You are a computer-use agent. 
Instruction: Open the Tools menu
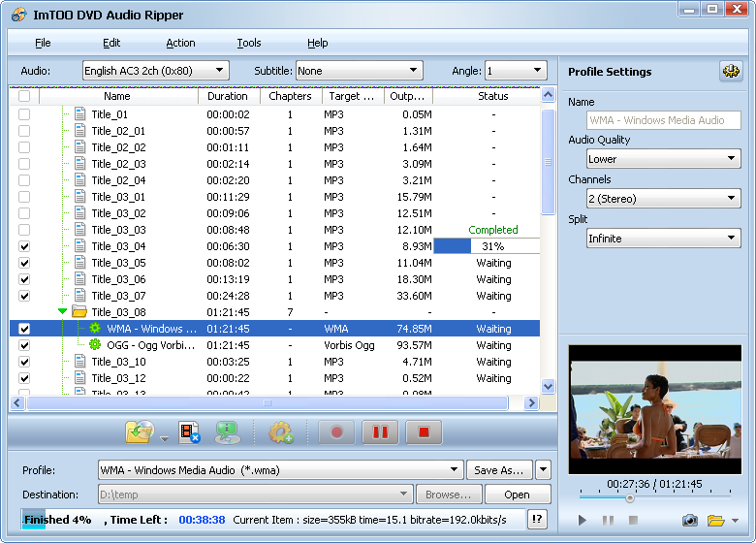tap(249, 43)
